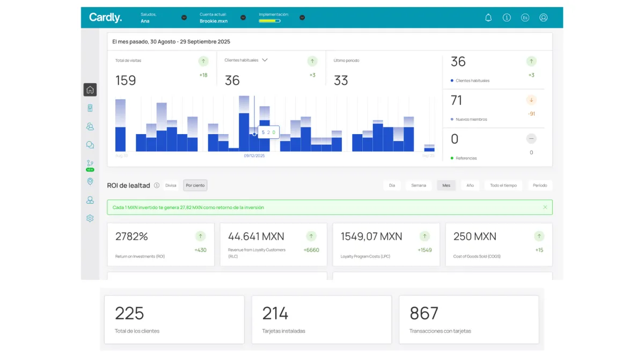Image resolution: width=644 pixels, height=362 pixels.
Task: Click the ROI de lealtad info icon
Action: pos(157,186)
